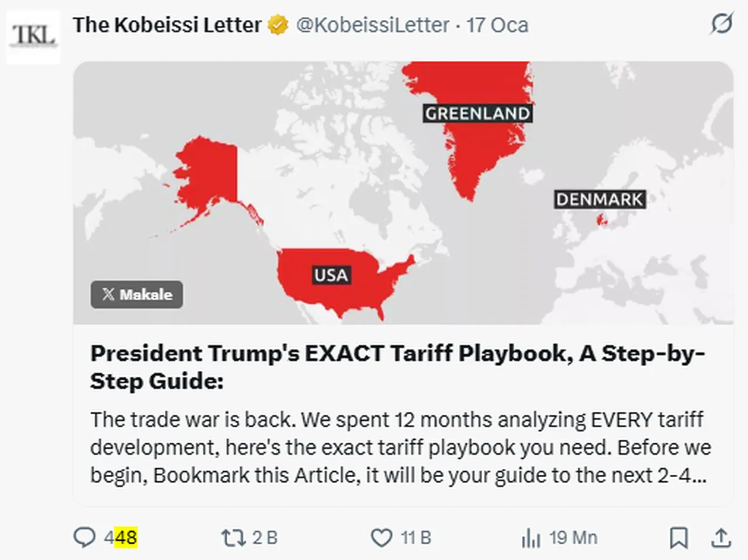The height and width of the screenshot is (560, 748).
Task: Repost this tweet with the retweet icon
Action: tap(233, 537)
